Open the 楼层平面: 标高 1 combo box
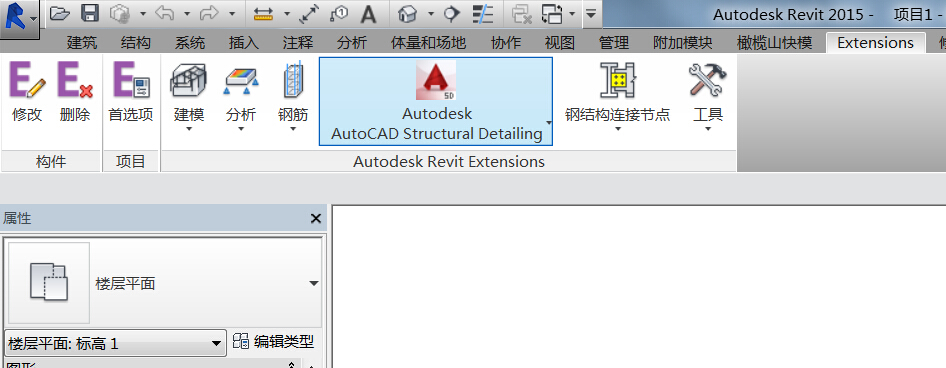946x368 pixels. click(x=115, y=343)
